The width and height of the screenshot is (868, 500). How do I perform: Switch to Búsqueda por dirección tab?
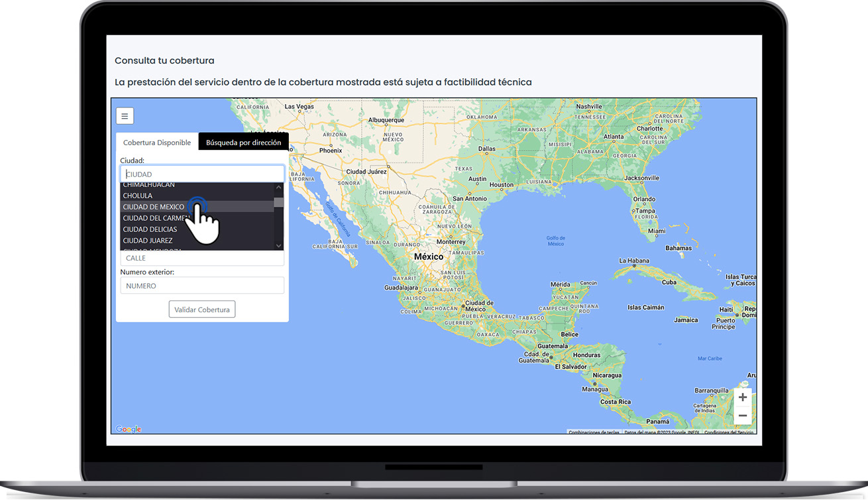[243, 143]
